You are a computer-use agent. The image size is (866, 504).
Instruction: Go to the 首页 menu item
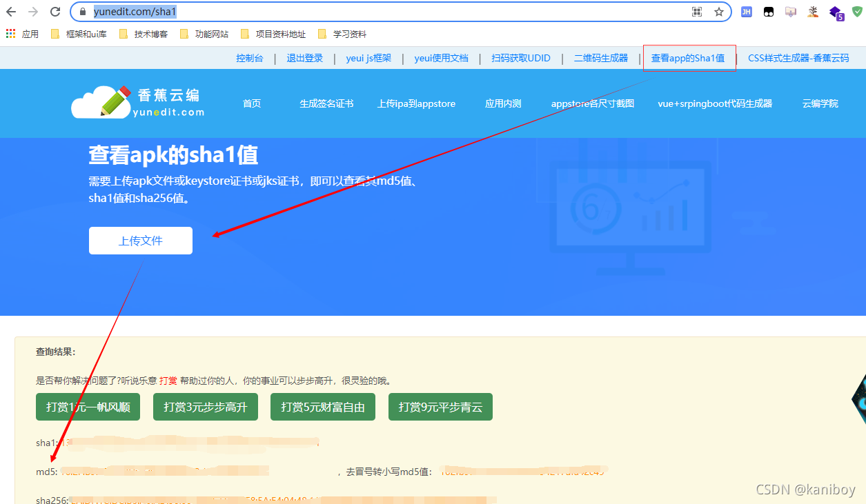pos(252,103)
